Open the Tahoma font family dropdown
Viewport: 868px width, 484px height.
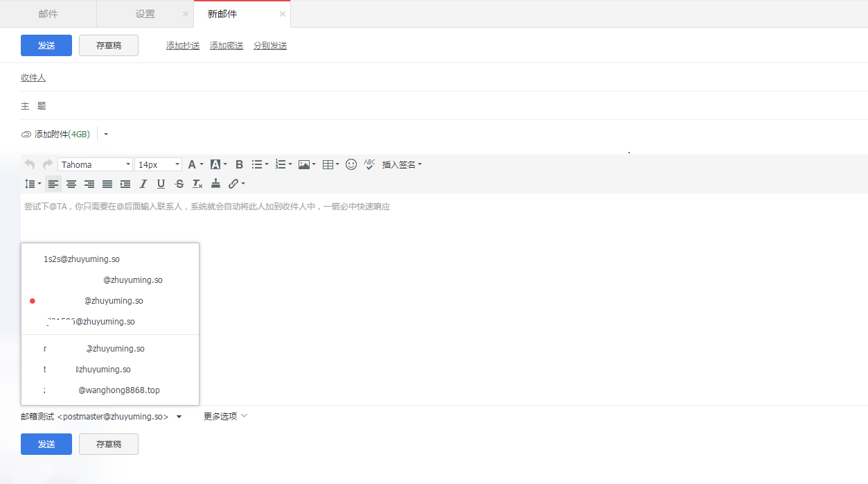pyautogui.click(x=94, y=164)
